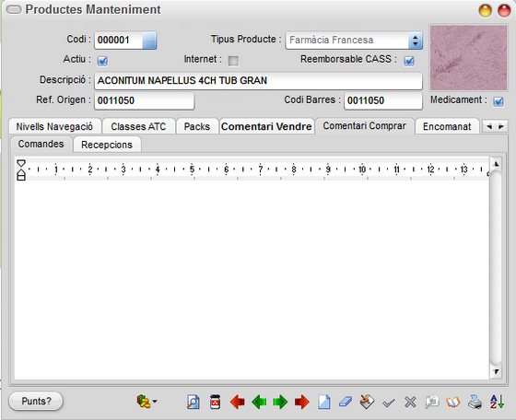Jump to first record with red left arrow
516x420 pixels.
click(x=238, y=402)
